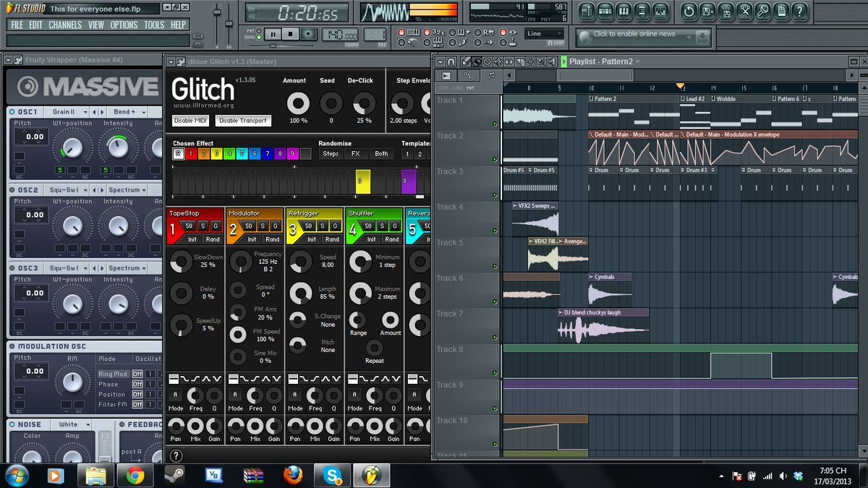The width and height of the screenshot is (868, 488).
Task: Open the piano roll view button
Action: pos(624,11)
